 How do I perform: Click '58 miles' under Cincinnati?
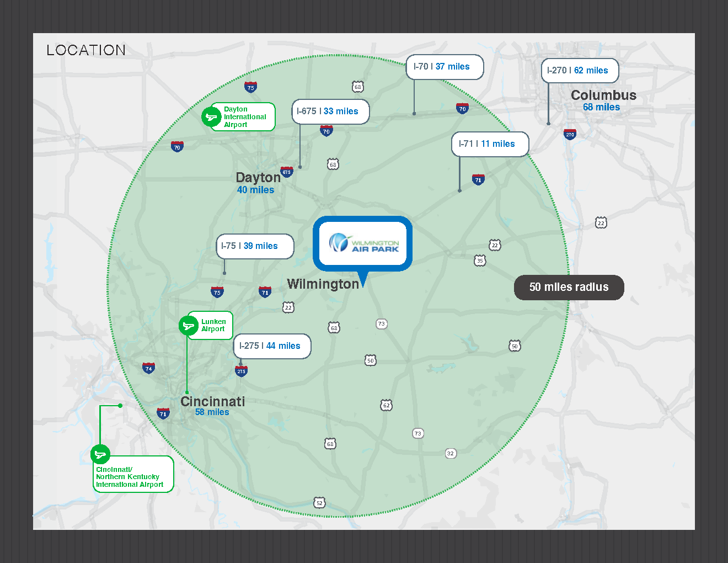tap(212, 412)
